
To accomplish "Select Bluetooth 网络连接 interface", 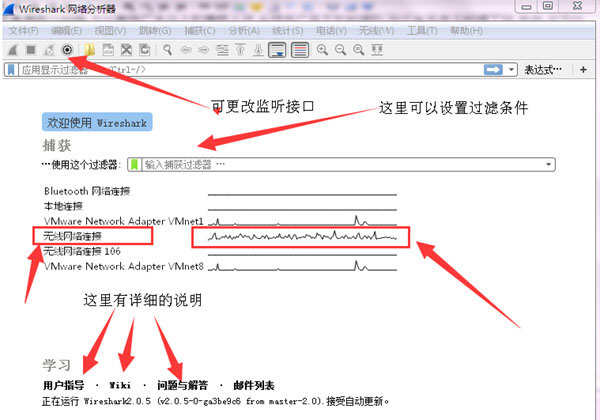I will click(x=87, y=191).
